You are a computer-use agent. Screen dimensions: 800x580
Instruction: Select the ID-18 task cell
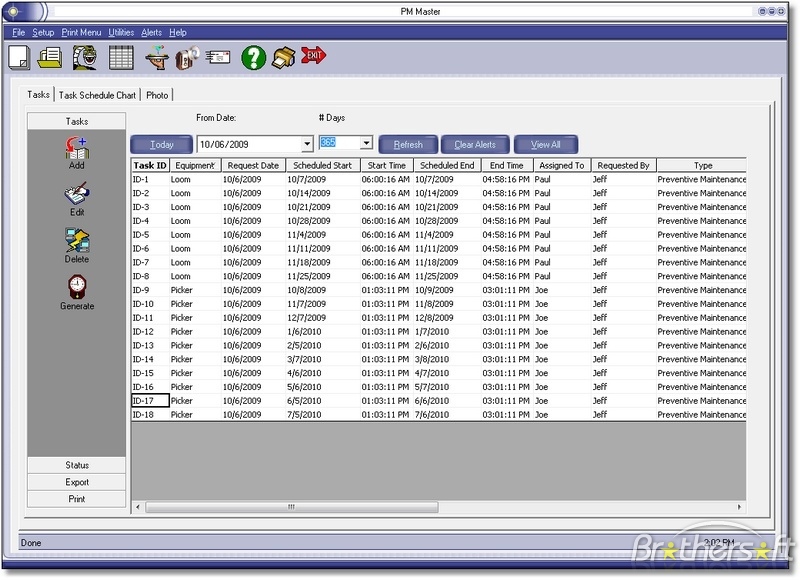[150, 415]
